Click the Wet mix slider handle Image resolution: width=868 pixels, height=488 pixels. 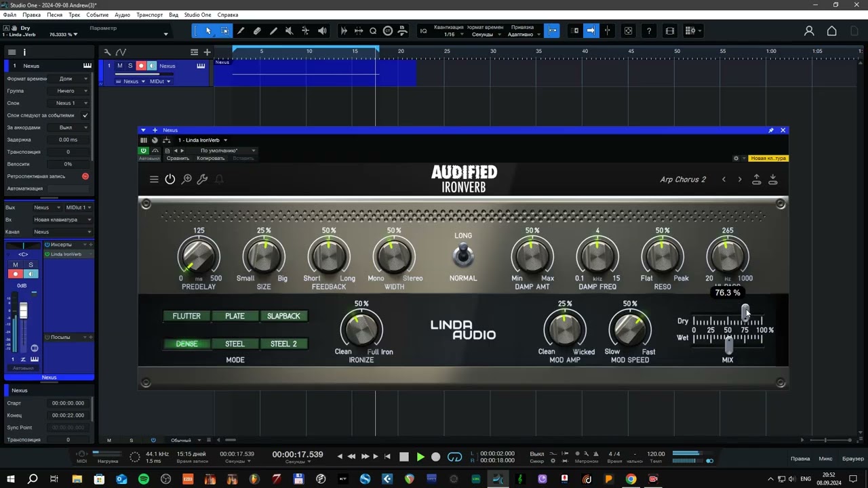tap(728, 346)
